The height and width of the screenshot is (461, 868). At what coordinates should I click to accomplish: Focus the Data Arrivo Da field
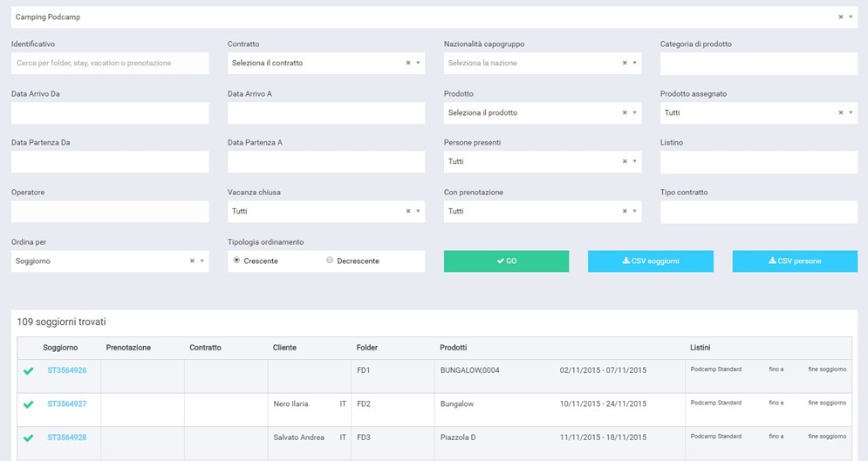point(110,112)
